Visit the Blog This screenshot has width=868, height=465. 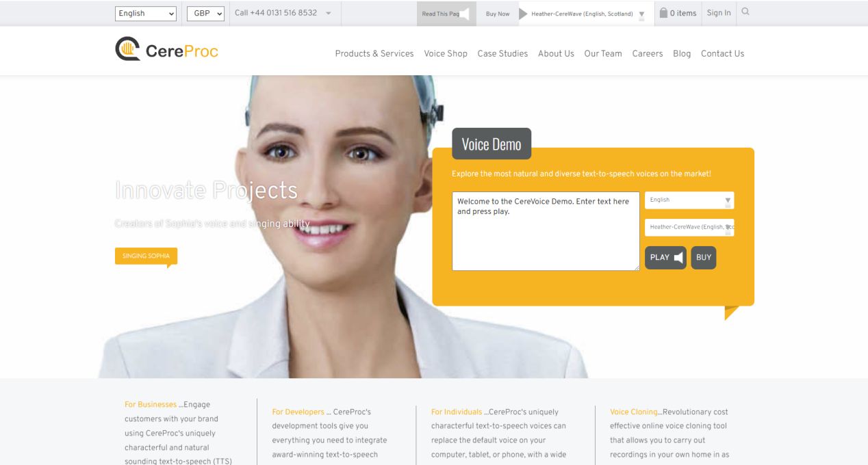pyautogui.click(x=682, y=53)
